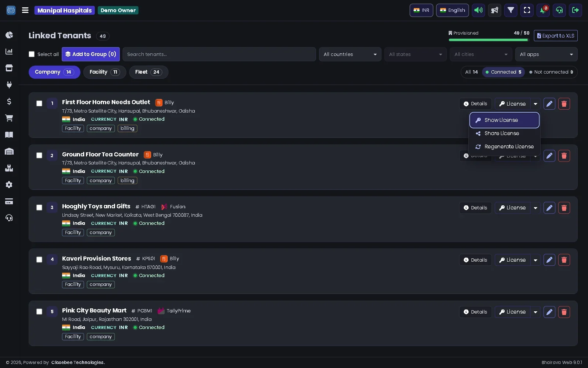Open Details for Pink City Beauty Mart
The height and width of the screenshot is (368, 588).
[x=475, y=312]
